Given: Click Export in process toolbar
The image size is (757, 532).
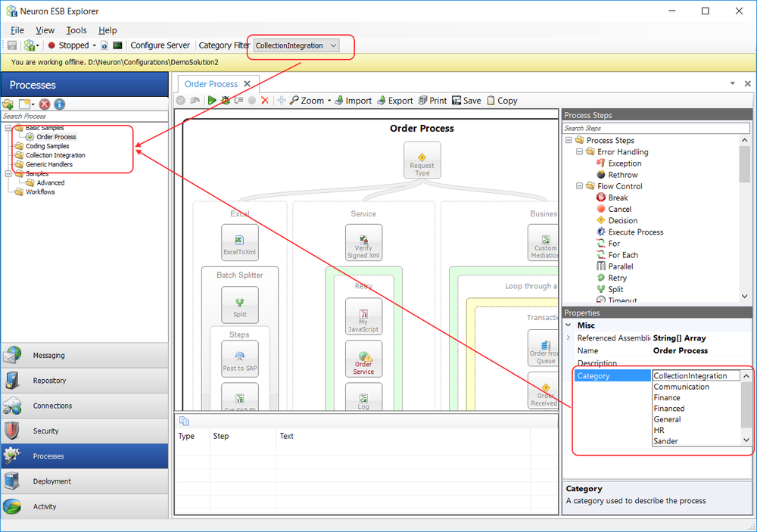Looking at the screenshot, I should pos(395,101).
